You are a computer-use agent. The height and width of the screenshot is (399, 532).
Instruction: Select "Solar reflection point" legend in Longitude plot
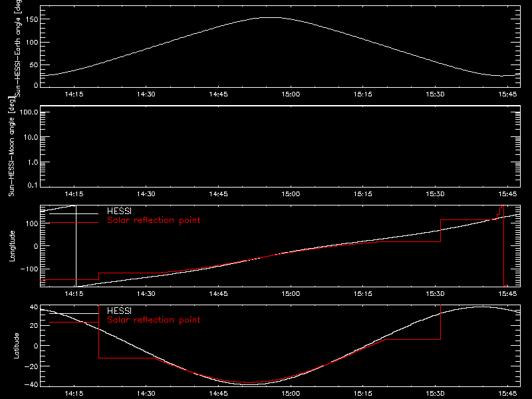(154, 220)
